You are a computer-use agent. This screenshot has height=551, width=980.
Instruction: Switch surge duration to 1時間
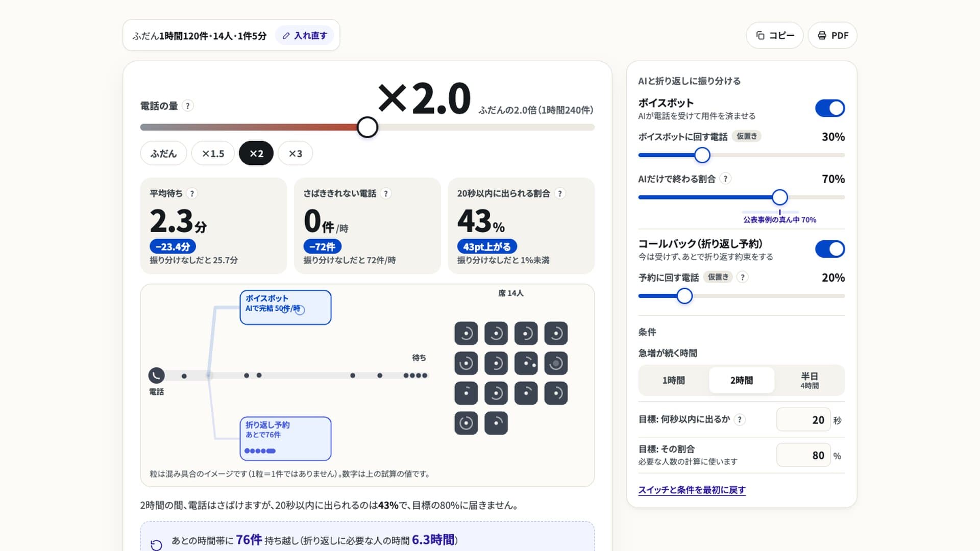pyautogui.click(x=674, y=380)
